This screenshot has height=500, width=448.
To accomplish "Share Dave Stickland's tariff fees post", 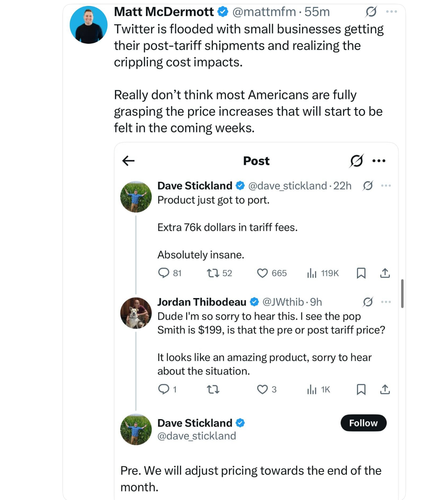I will pyautogui.click(x=385, y=273).
